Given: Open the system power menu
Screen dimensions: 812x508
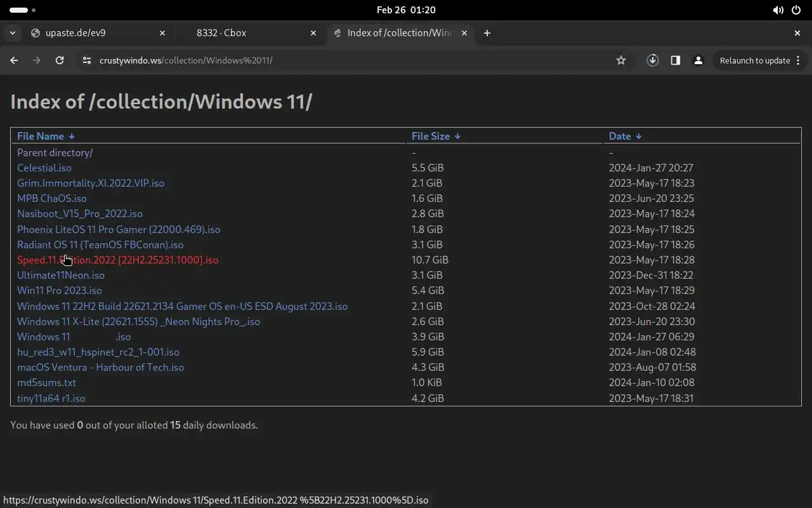Looking at the screenshot, I should click(796, 10).
